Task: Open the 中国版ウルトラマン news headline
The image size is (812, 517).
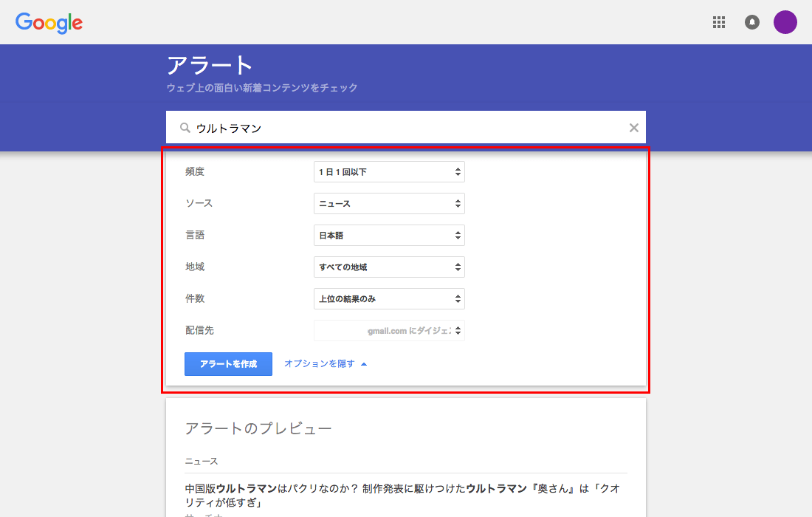Action: pos(402,496)
